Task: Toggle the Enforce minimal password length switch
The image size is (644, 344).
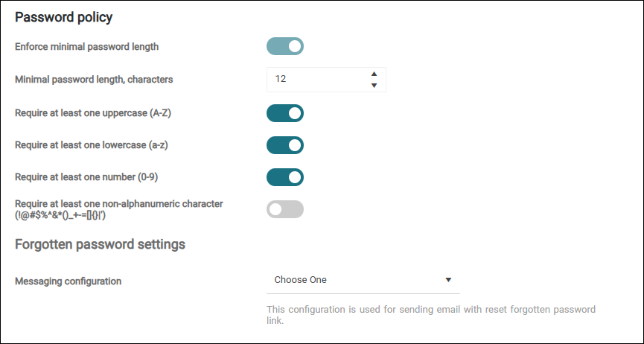Action: [x=285, y=47]
